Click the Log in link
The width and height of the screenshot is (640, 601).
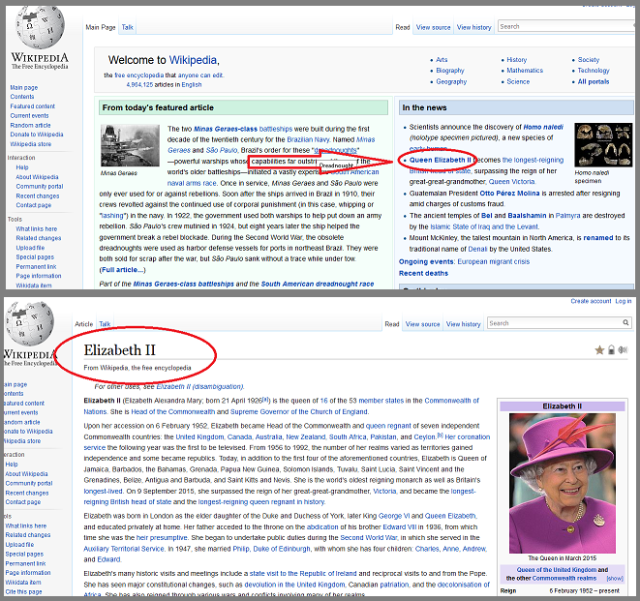623,301
